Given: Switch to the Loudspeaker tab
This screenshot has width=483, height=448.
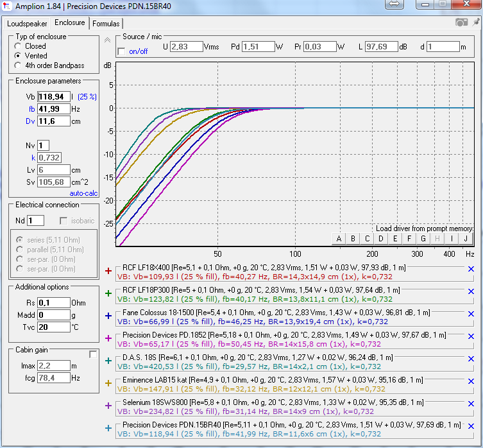Looking at the screenshot, I should [x=26, y=23].
